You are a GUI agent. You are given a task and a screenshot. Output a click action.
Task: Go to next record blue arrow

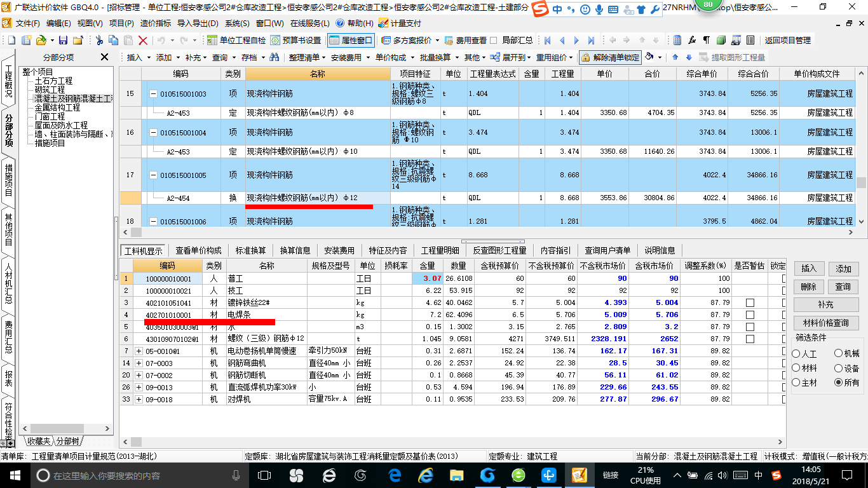pyautogui.click(x=577, y=40)
